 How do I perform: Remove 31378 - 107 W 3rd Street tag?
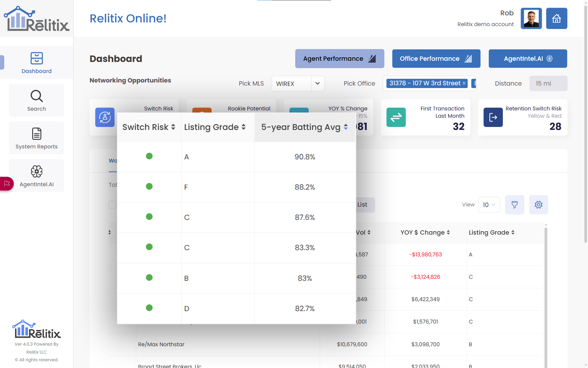(x=464, y=83)
